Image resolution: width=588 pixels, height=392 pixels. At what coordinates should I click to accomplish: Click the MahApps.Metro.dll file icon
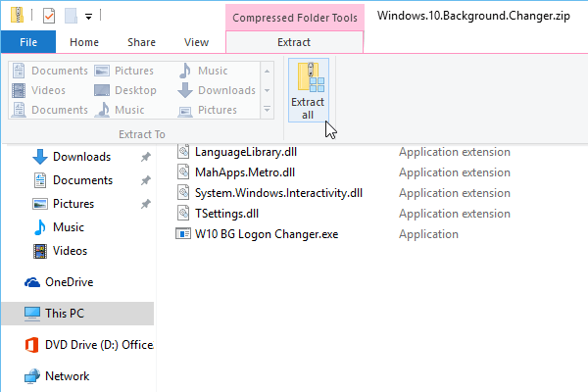click(x=183, y=172)
